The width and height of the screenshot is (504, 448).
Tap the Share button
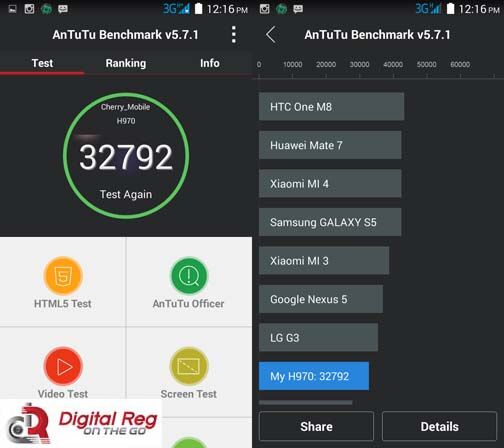pyautogui.click(x=316, y=426)
